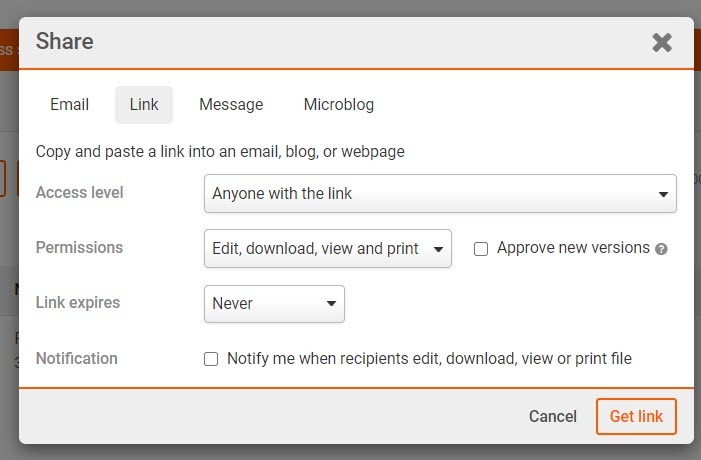
Task: Click the Access level field label
Action: coord(80,193)
